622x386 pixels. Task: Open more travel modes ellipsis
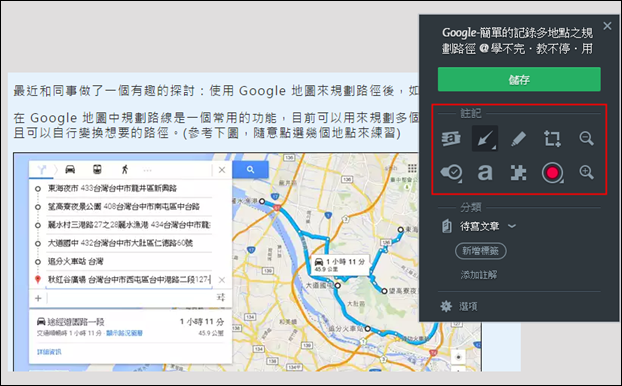[x=148, y=171]
